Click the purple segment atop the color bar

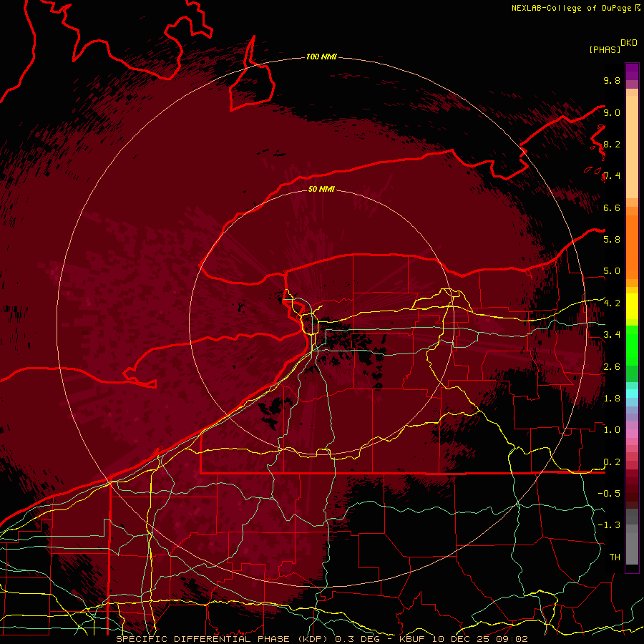[x=632, y=72]
